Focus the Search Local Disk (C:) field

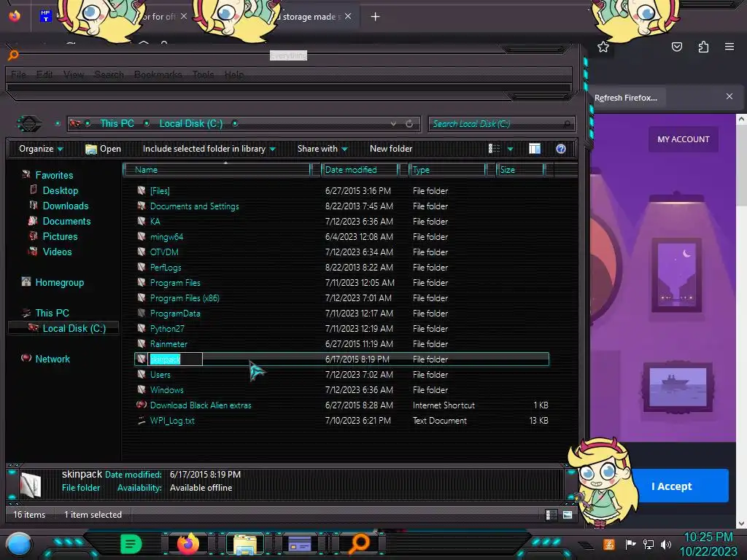501,124
